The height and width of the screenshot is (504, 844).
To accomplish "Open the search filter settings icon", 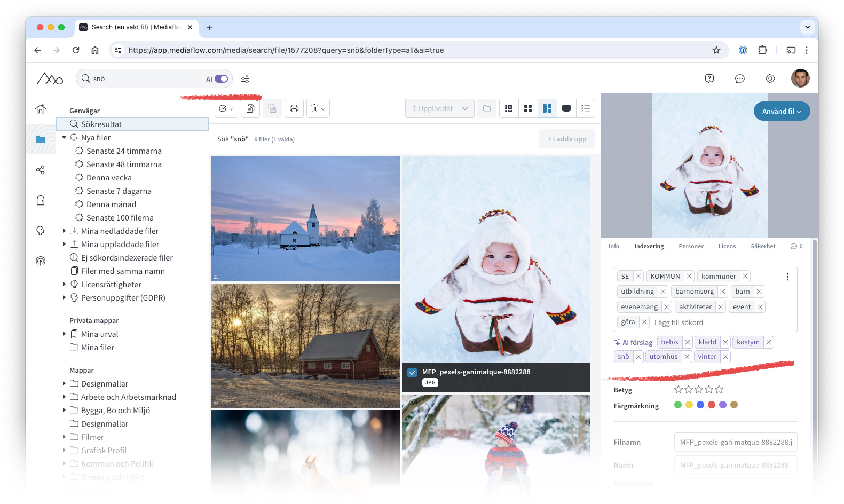I will [245, 78].
